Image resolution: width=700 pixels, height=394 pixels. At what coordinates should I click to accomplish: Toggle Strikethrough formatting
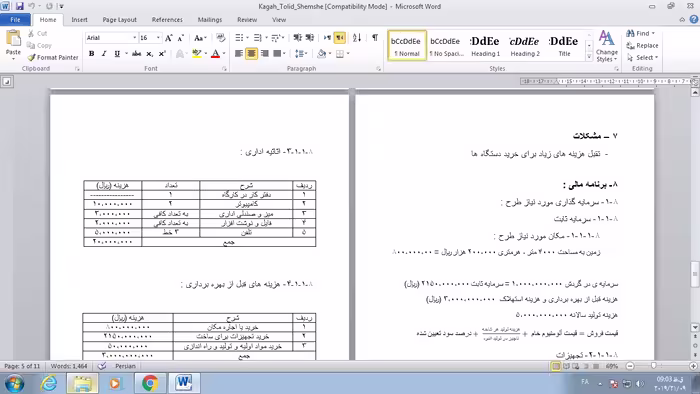pos(137,54)
